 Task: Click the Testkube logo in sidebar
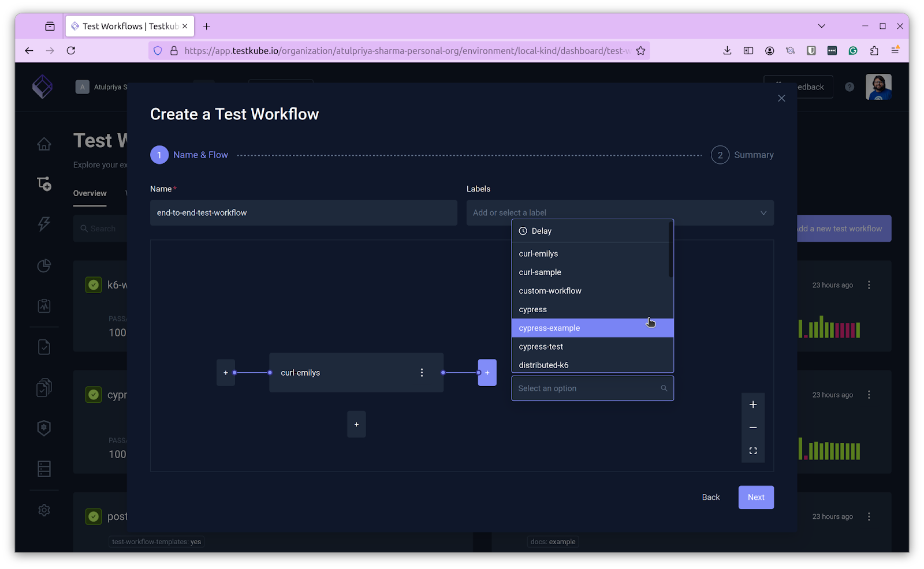click(x=42, y=87)
